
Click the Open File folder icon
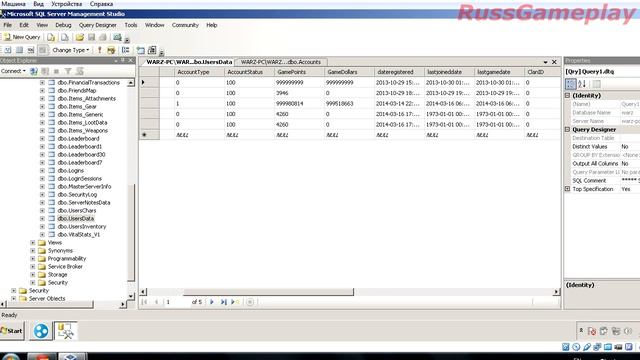(x=80, y=38)
